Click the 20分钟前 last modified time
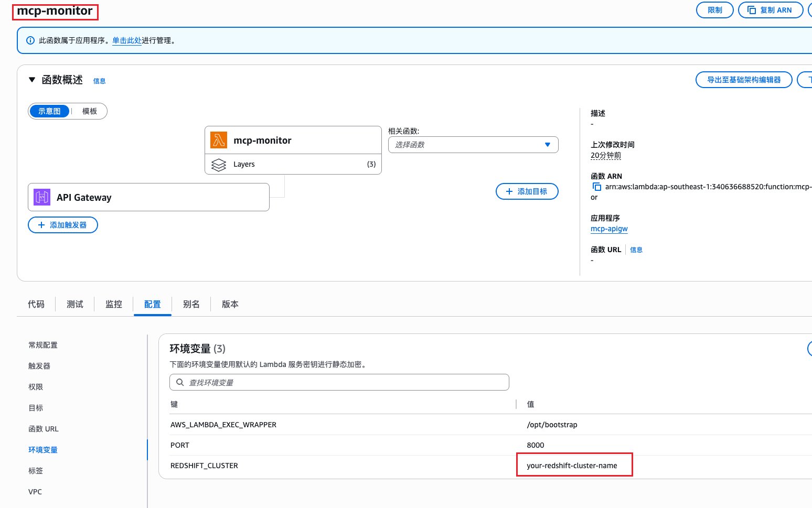 click(606, 155)
